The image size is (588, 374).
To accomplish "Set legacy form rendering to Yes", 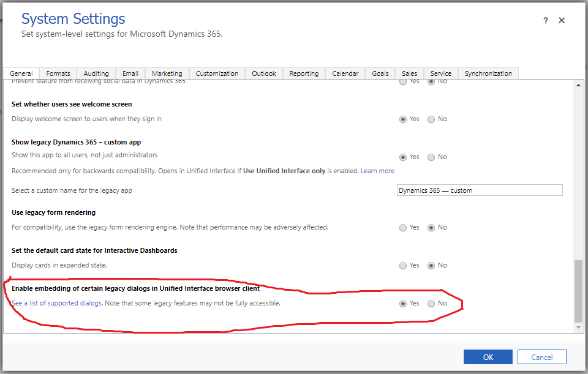I will click(x=403, y=228).
